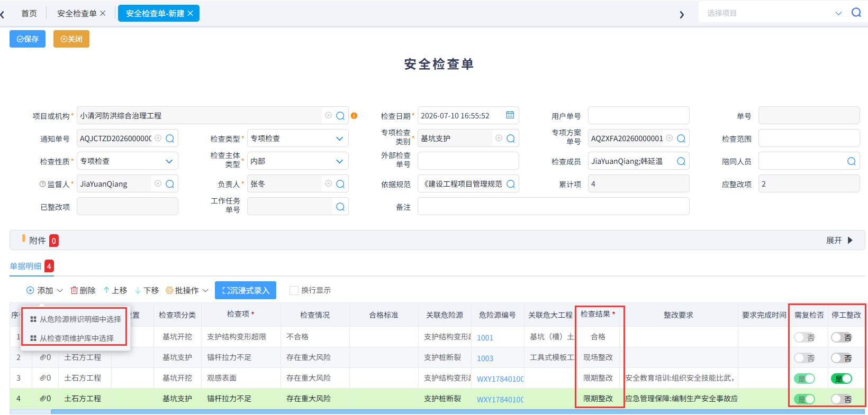The height and width of the screenshot is (415, 868).
Task: Open the calendar picker for 检查日期
Action: point(510,115)
